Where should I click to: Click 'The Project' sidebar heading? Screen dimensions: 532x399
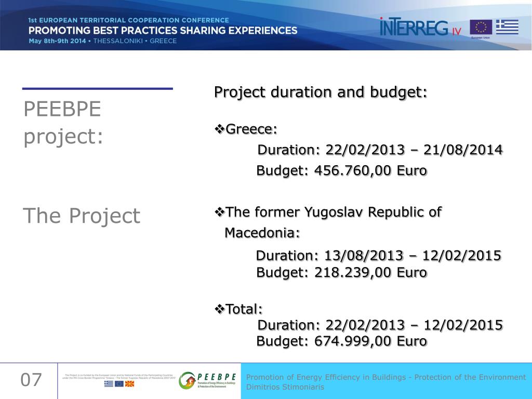point(82,216)
